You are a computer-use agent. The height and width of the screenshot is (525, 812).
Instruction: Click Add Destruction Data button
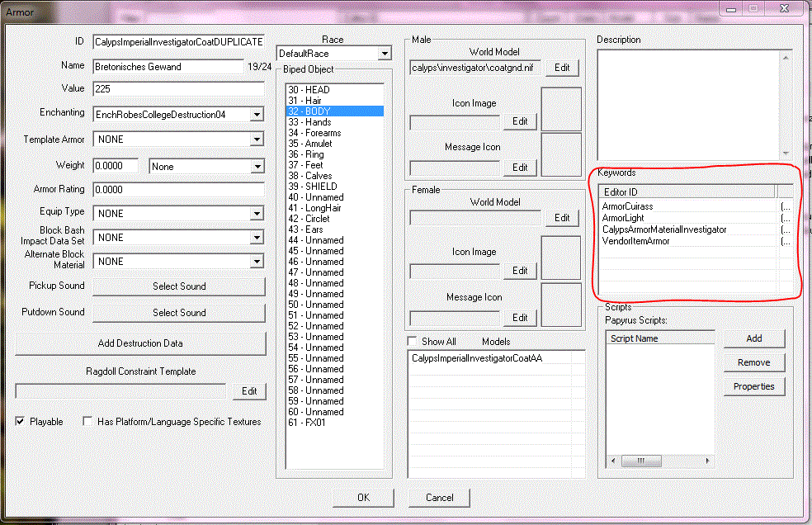pyautogui.click(x=140, y=343)
